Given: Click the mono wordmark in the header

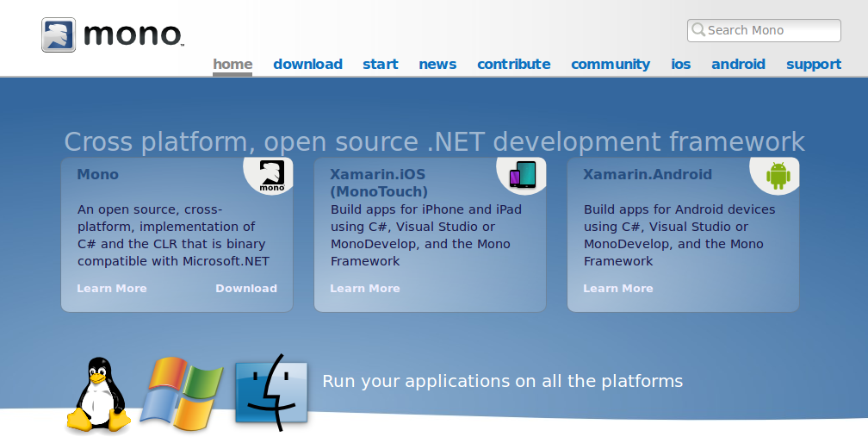Looking at the screenshot, I should (x=133, y=34).
